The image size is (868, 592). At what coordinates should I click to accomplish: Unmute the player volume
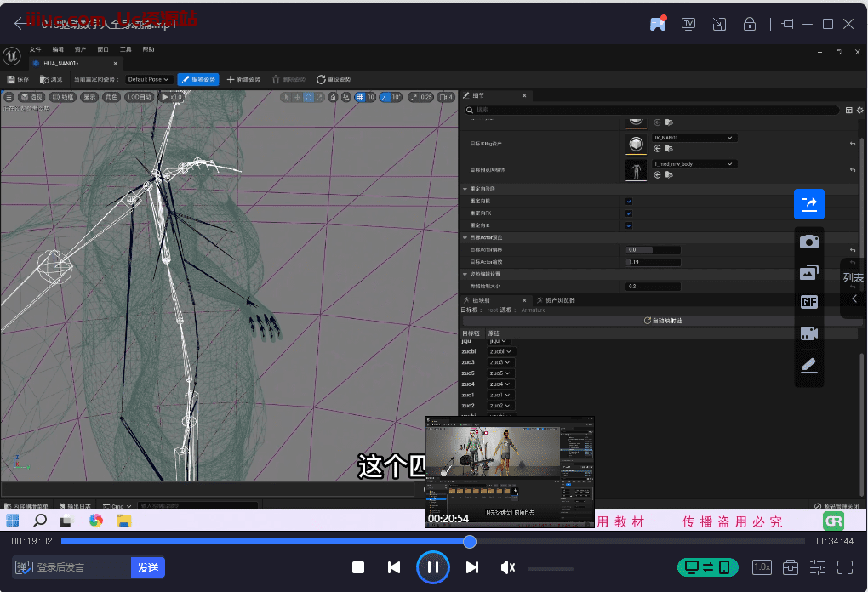pos(508,567)
